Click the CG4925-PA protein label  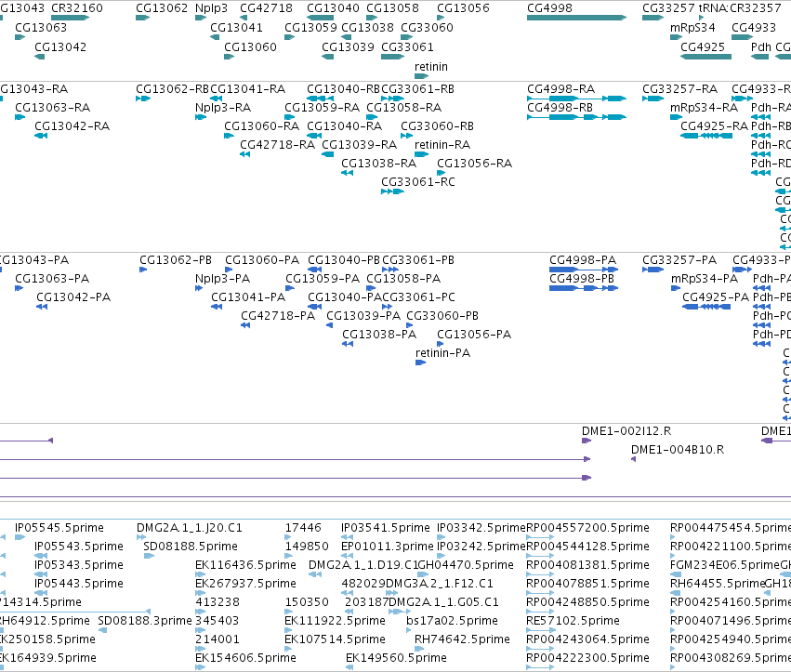[716, 297]
